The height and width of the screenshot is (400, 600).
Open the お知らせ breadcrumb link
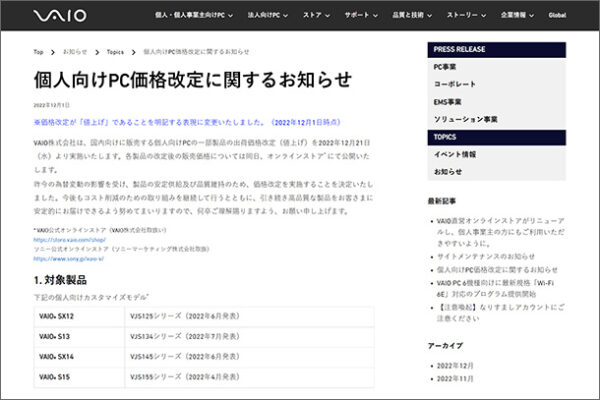coord(75,52)
